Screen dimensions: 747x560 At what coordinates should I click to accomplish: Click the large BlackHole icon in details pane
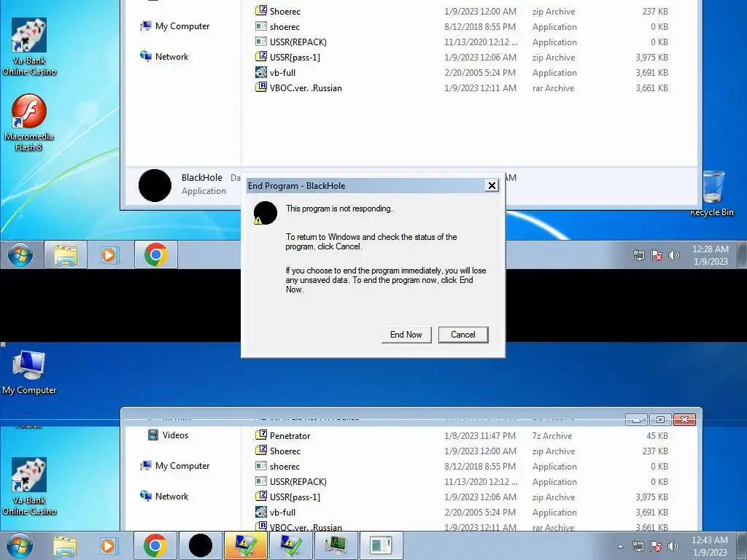pyautogui.click(x=155, y=185)
